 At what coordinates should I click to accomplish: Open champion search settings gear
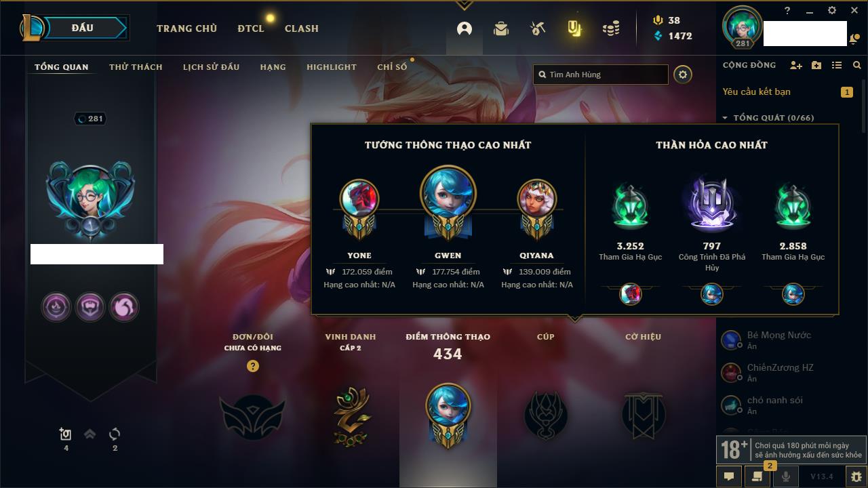pyautogui.click(x=683, y=75)
